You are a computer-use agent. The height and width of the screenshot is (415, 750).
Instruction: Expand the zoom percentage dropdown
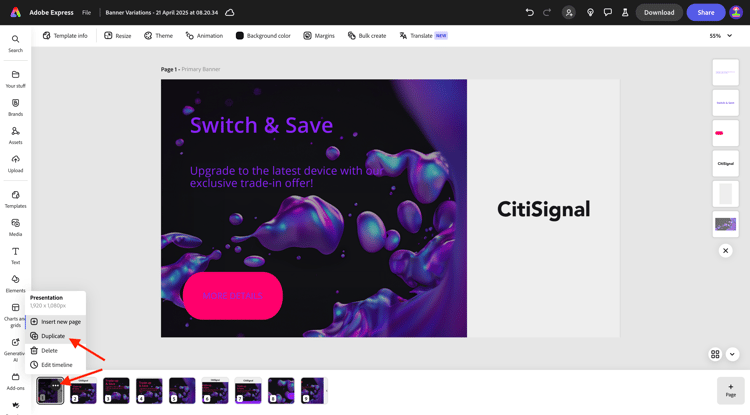pos(721,36)
